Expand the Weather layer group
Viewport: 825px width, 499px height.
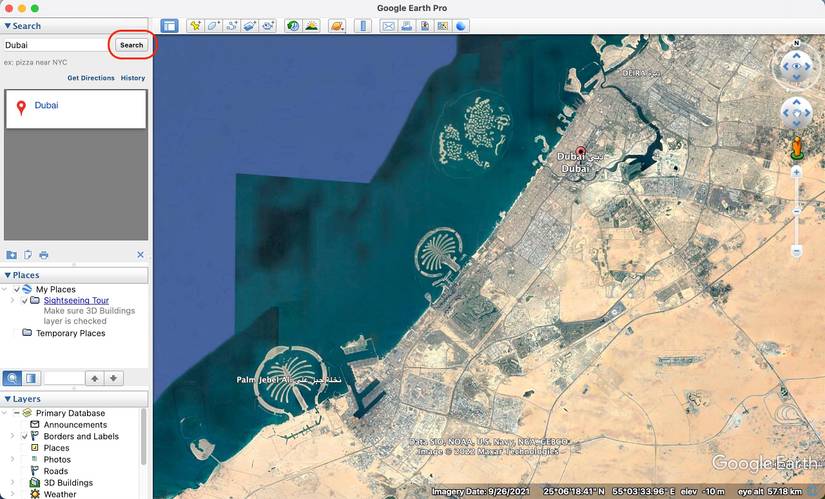[x=12, y=494]
